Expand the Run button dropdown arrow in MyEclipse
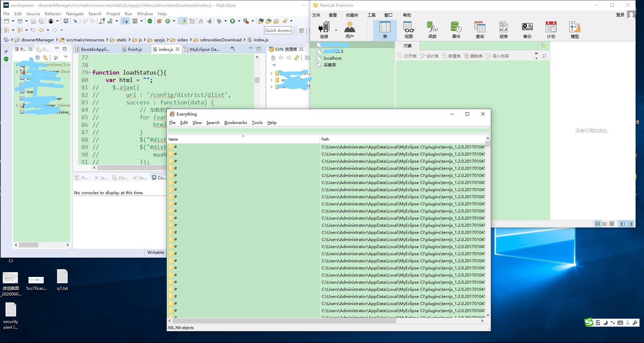The width and height of the screenshot is (644, 343). [239, 21]
